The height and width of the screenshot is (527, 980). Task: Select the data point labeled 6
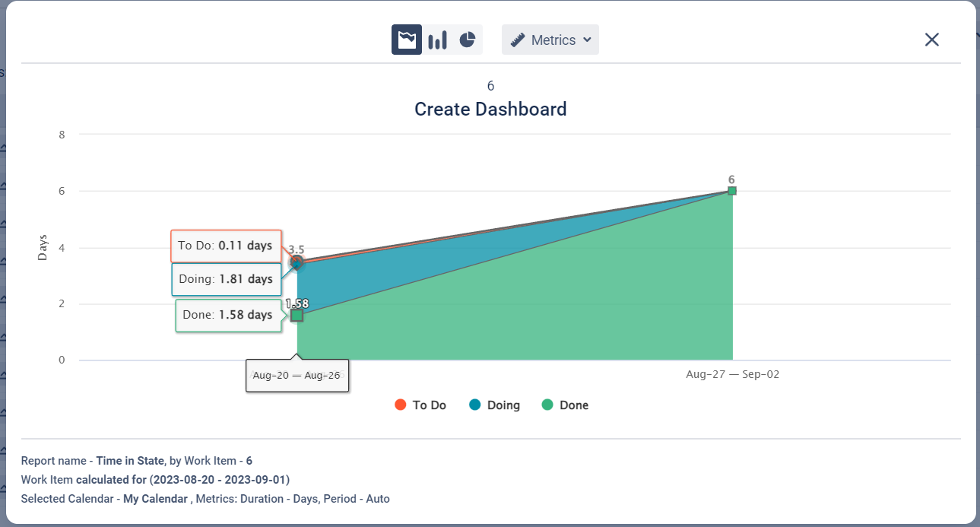(x=731, y=191)
